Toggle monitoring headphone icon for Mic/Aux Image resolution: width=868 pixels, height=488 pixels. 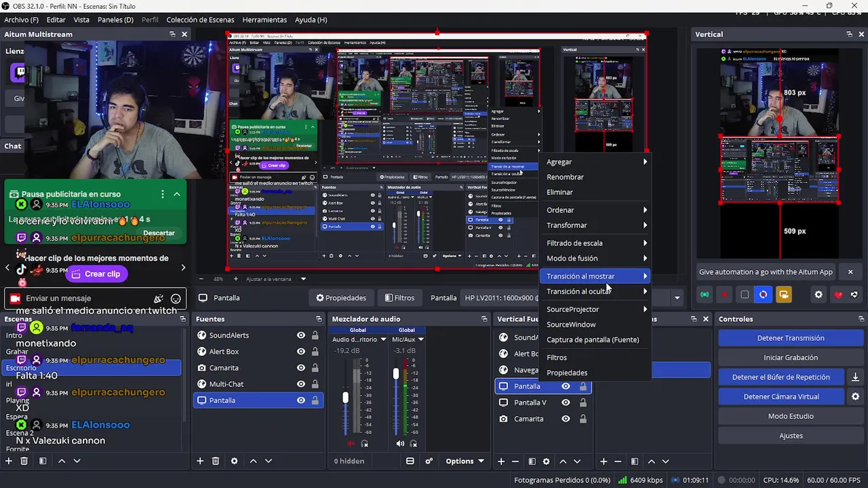tap(414, 444)
